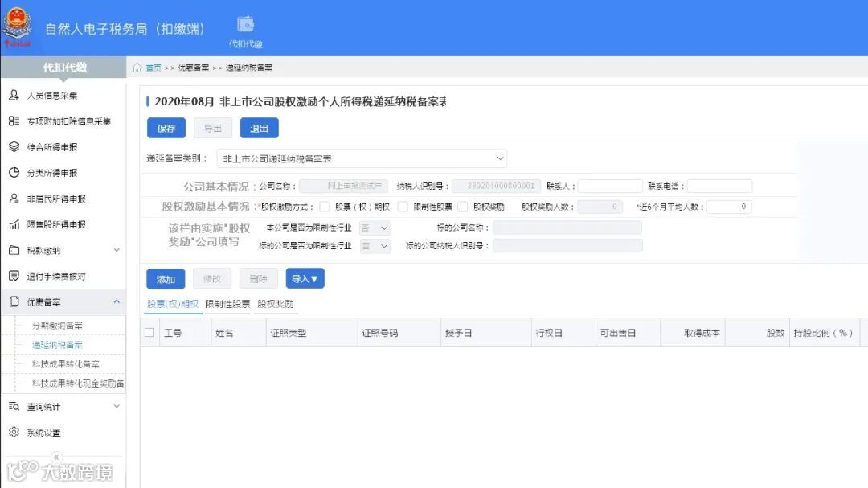This screenshot has width=868, height=488.
Task: Click the 导出 button
Action: (x=212, y=128)
